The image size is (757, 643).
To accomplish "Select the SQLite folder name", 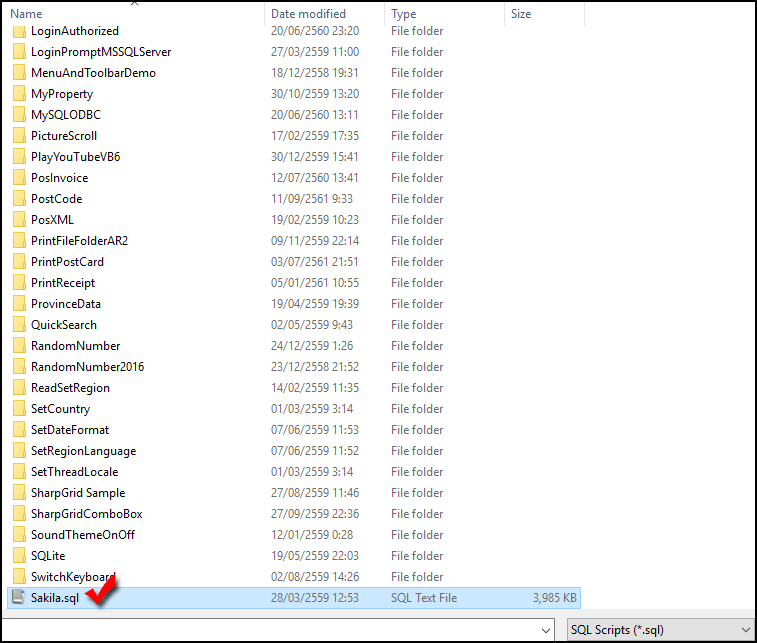I will pos(48,556).
